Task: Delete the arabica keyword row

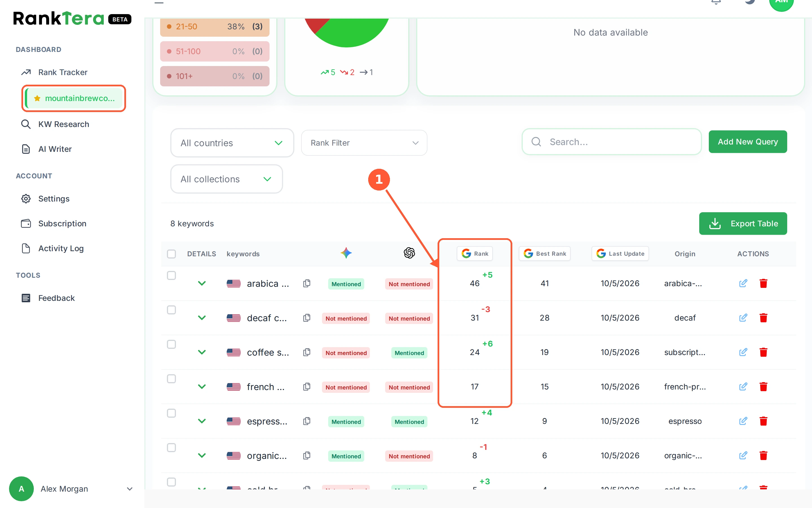Action: coord(763,283)
